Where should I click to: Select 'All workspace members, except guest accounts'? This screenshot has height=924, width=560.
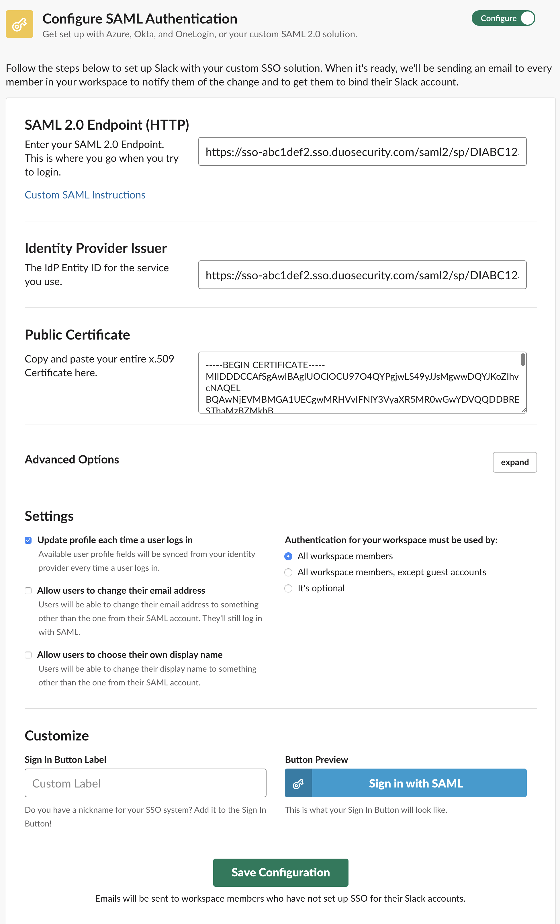click(288, 572)
